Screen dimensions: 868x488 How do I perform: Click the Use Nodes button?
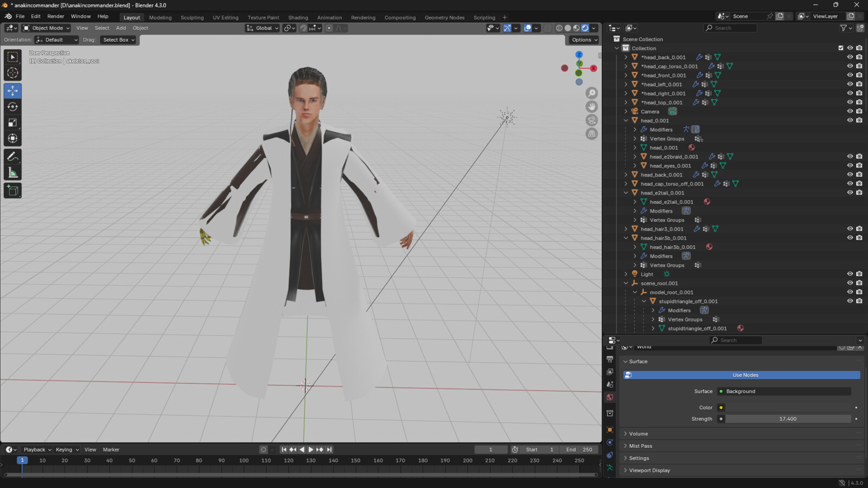tap(742, 375)
